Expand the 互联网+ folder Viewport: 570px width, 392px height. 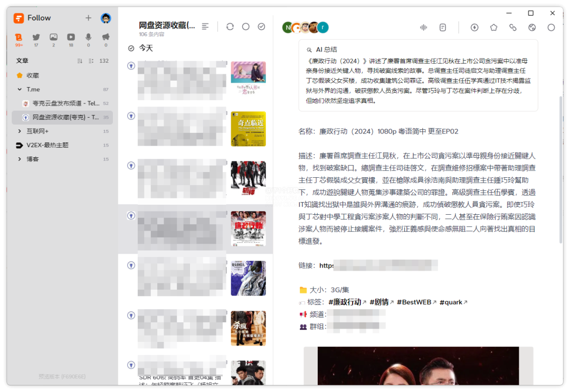click(20, 131)
